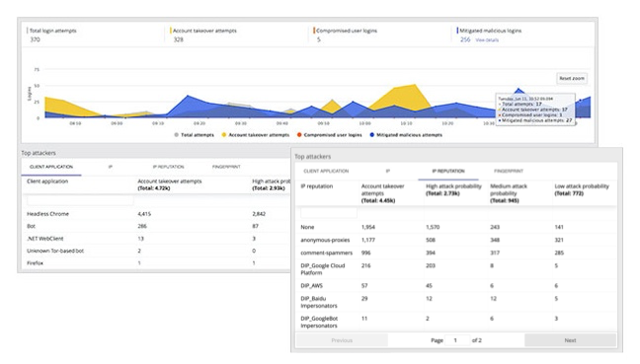640x364 pixels.
Task: Sort by High attack probability column header
Action: [453, 189]
